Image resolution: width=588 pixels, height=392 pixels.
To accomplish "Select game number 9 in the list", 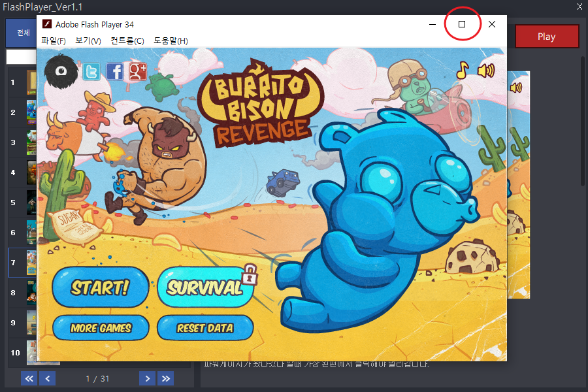I will 22,322.
